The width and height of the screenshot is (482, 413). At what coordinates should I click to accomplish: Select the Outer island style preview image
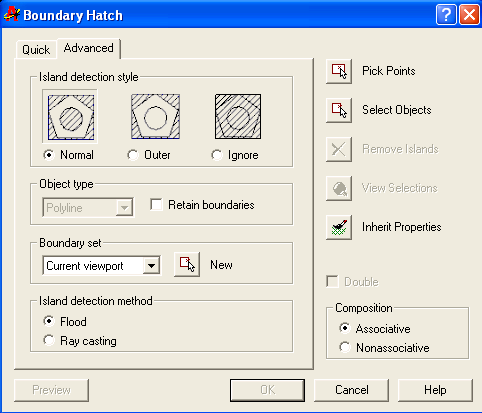coord(155,117)
